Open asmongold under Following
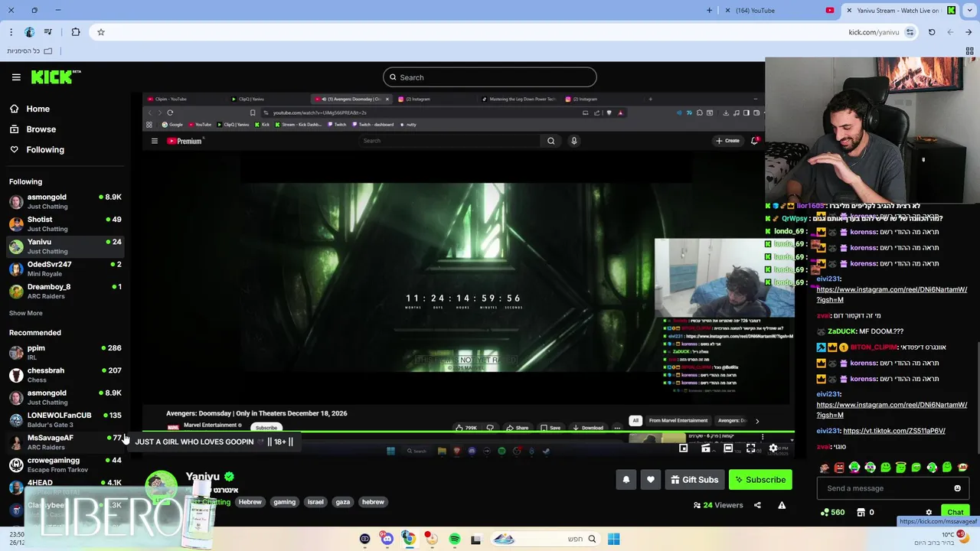Viewport: 980px width, 551px height. [x=65, y=201]
